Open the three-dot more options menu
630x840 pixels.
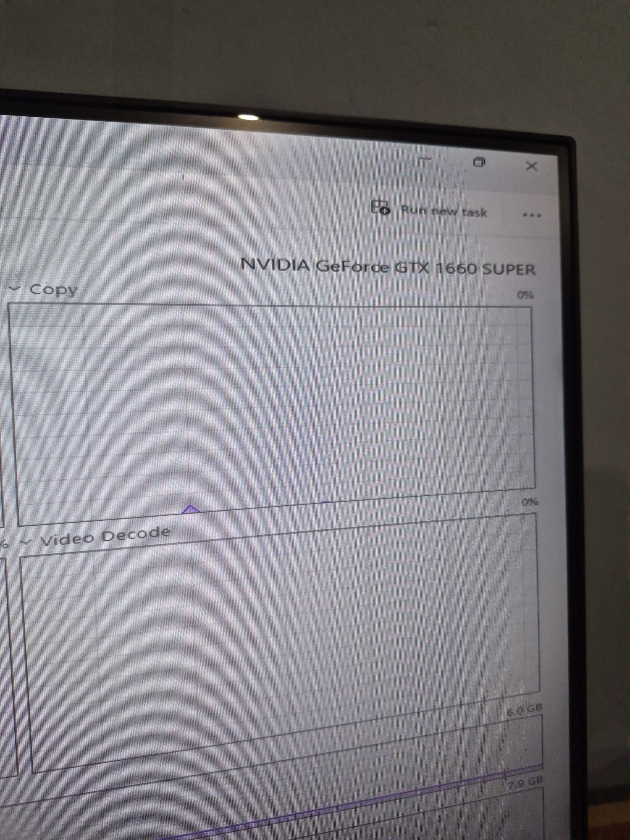coord(532,215)
